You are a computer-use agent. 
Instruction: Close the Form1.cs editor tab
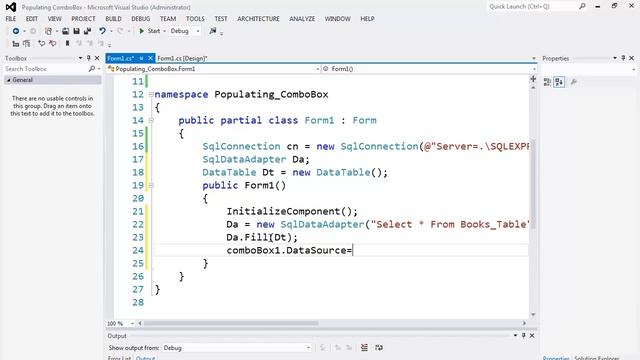(x=150, y=58)
